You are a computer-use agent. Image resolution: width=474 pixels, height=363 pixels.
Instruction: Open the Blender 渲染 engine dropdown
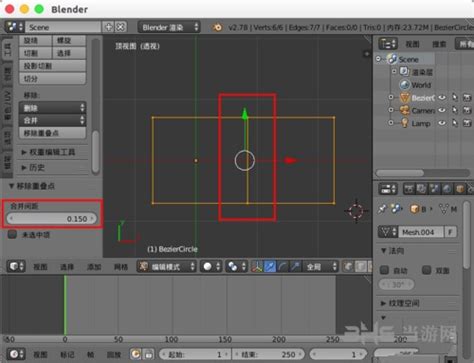coord(169,27)
